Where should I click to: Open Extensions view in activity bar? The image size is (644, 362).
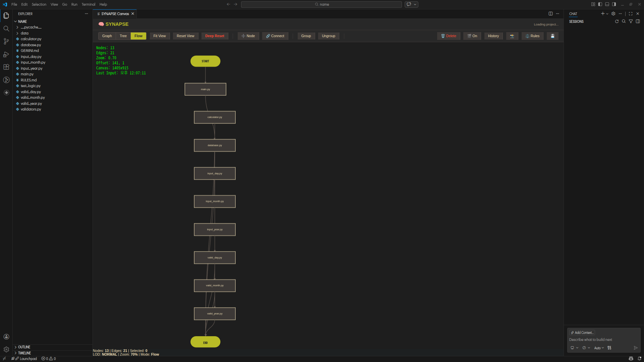[x=6, y=67]
